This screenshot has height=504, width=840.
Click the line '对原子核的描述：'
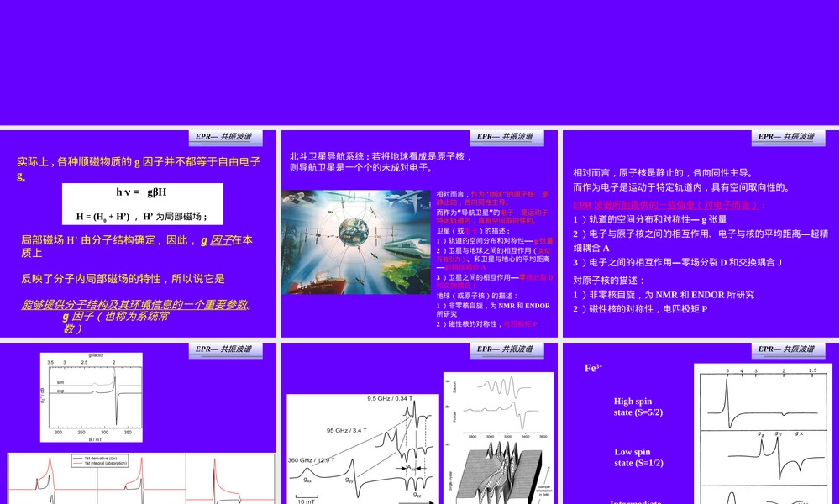tap(608, 281)
